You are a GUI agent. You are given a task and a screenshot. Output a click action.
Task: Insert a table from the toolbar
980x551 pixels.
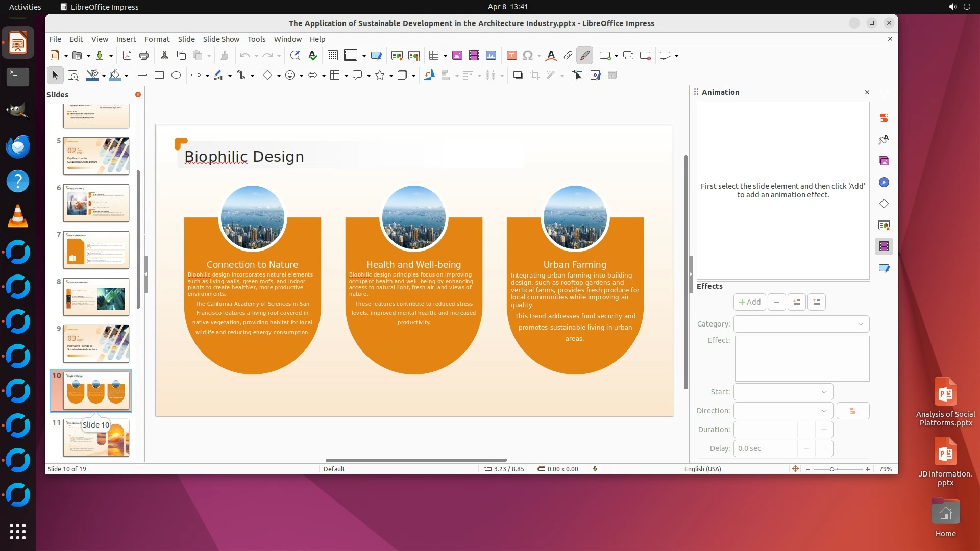coord(434,56)
